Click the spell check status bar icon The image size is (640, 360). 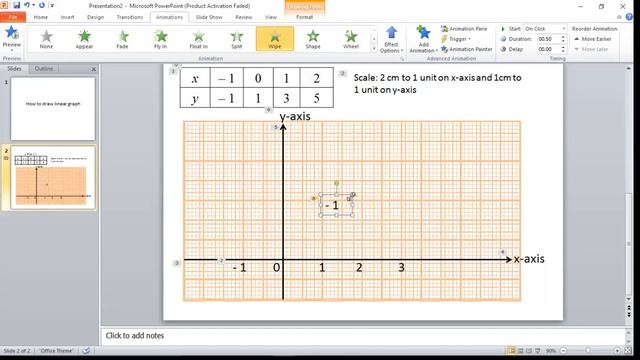coord(86,351)
